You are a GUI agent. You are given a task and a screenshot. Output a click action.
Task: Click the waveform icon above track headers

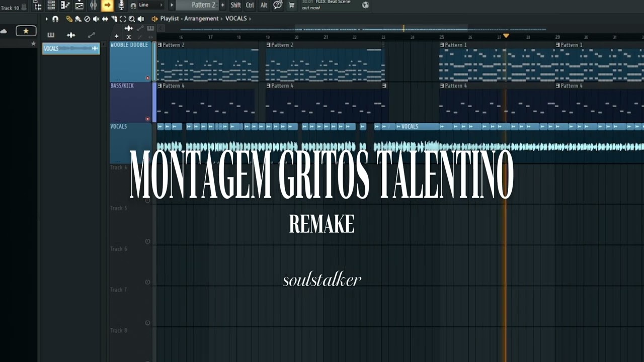coord(129,29)
